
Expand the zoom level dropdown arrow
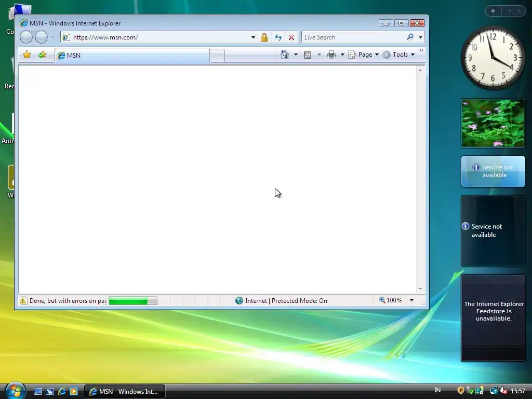coord(411,300)
